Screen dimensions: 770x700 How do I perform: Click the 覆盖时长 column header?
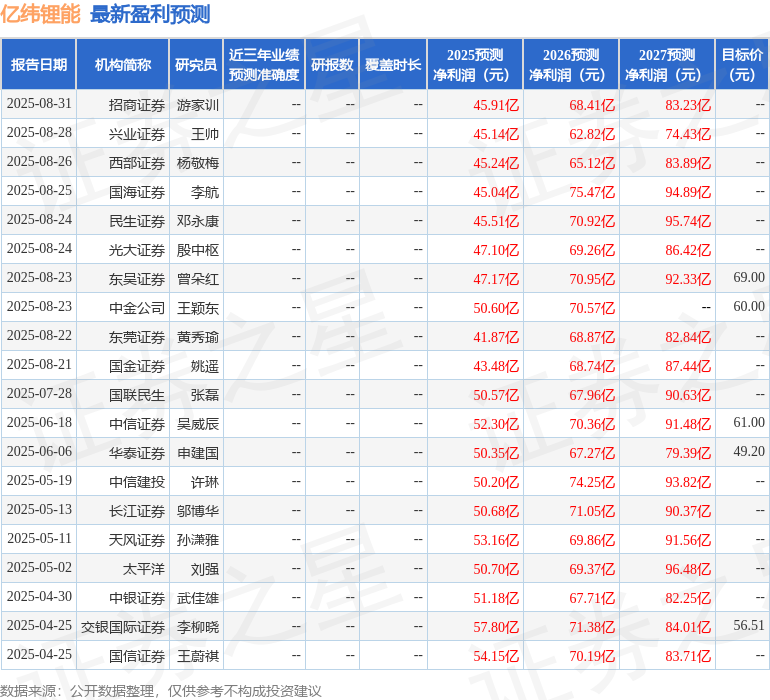point(393,65)
